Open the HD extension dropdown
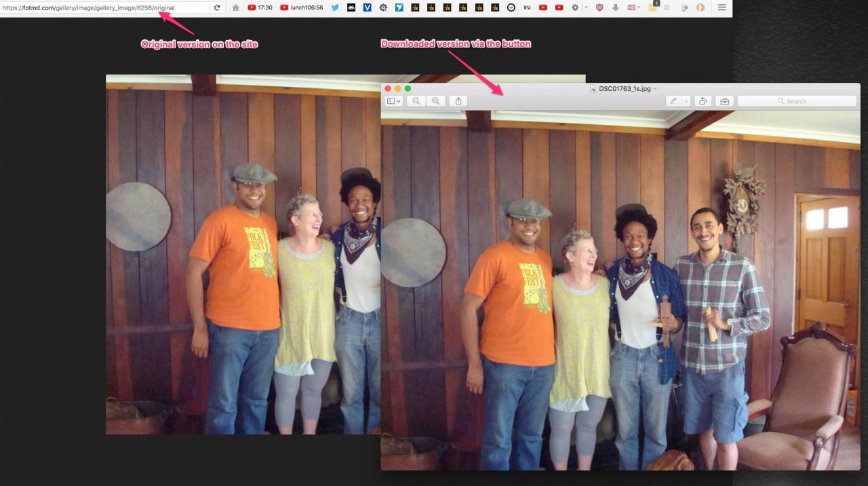This screenshot has width=868, height=486. pos(635,7)
